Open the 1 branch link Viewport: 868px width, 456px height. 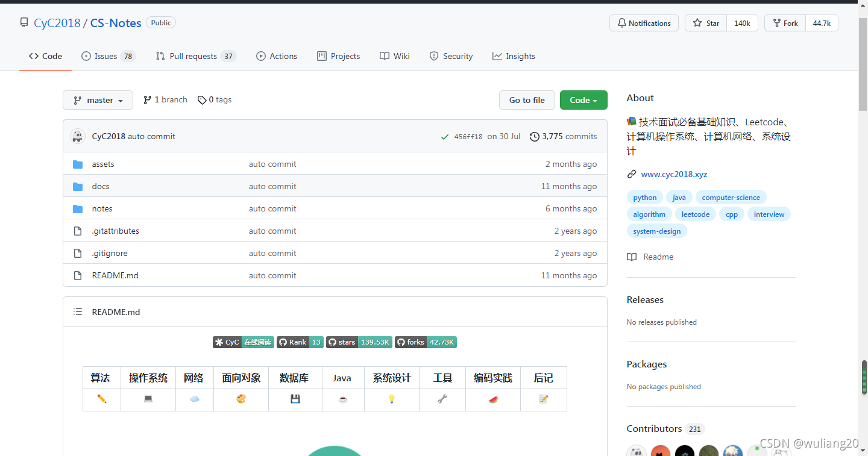[x=165, y=100]
